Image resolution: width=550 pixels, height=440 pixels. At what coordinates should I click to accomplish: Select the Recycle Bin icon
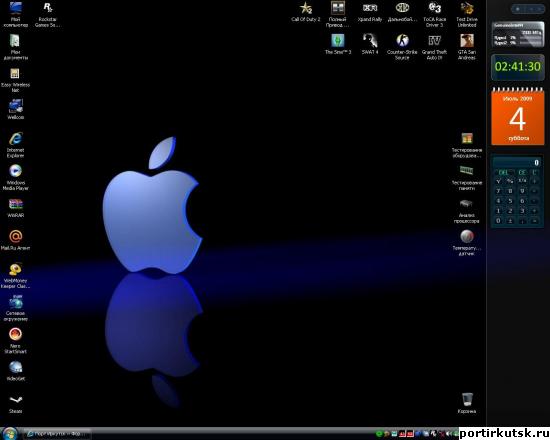(x=467, y=404)
